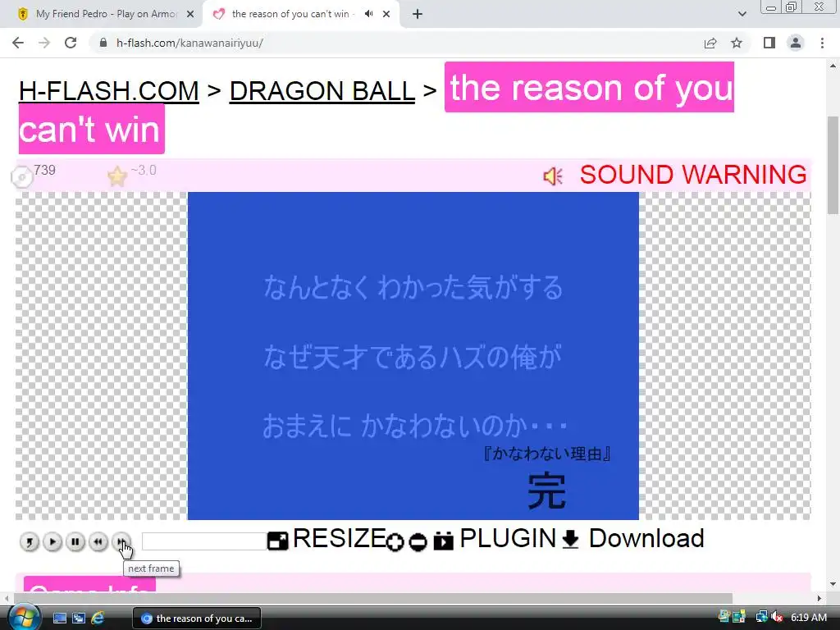This screenshot has width=840, height=630.
Task: Click the h-flash.com address bar
Action: click(x=396, y=43)
